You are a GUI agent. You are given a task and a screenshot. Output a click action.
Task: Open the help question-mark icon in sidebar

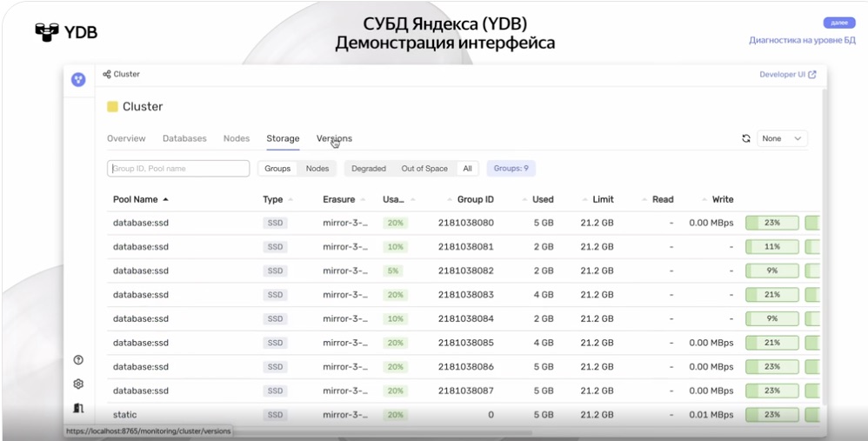78,360
